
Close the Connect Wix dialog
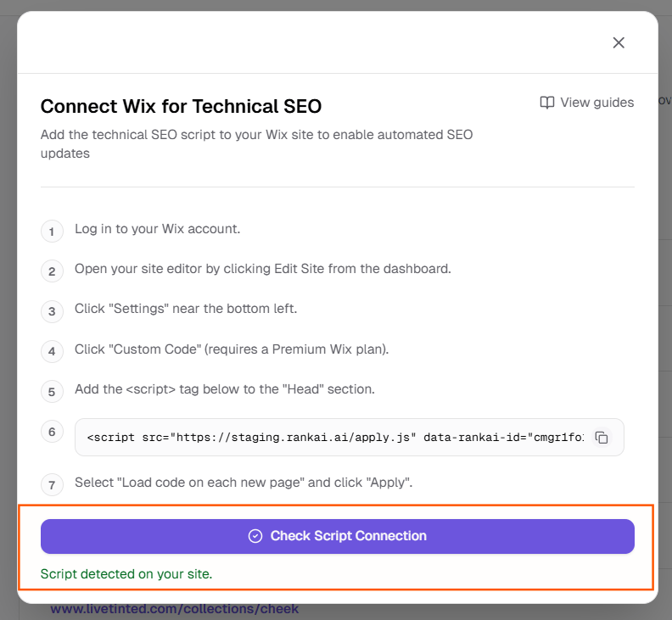pos(619,42)
